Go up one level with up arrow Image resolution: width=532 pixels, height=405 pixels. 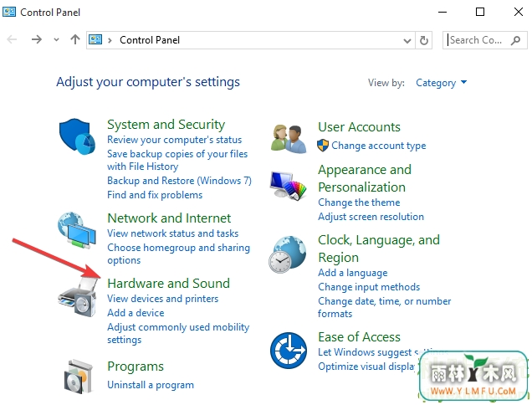[75, 39]
